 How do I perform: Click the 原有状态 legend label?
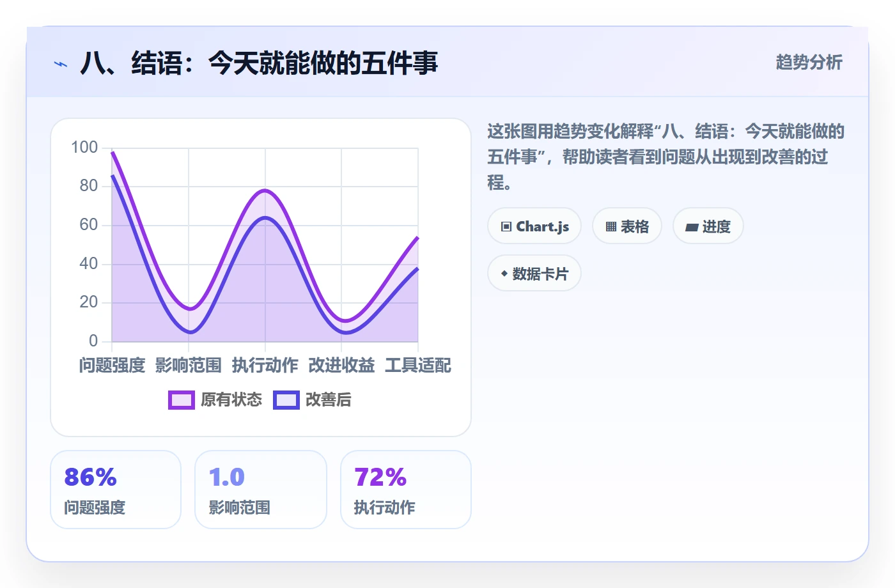click(x=231, y=400)
